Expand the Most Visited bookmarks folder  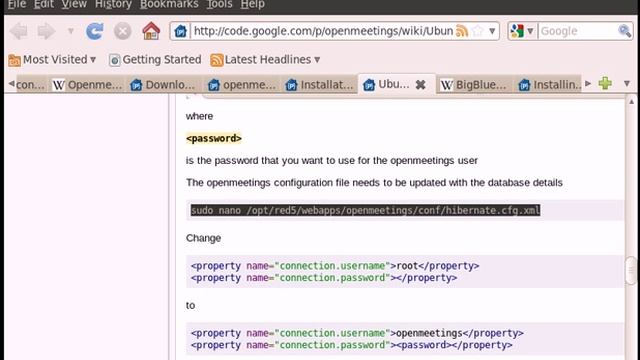click(x=52, y=60)
